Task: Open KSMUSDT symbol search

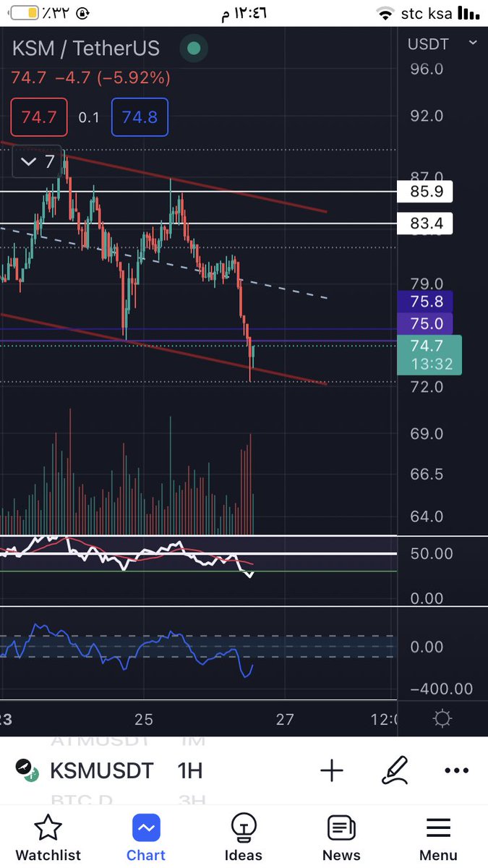Action: [102, 771]
